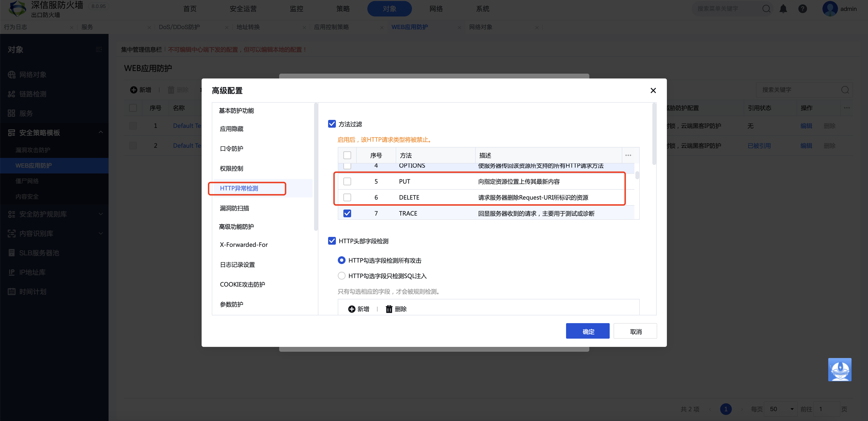This screenshot has height=421, width=868.
Task: Click the search magnifier in top bar
Action: pos(766,9)
